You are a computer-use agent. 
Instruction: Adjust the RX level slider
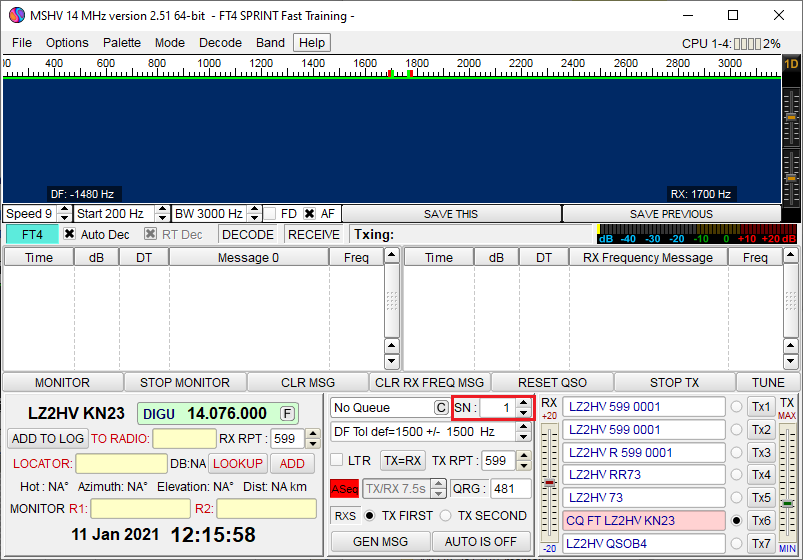coord(550,482)
